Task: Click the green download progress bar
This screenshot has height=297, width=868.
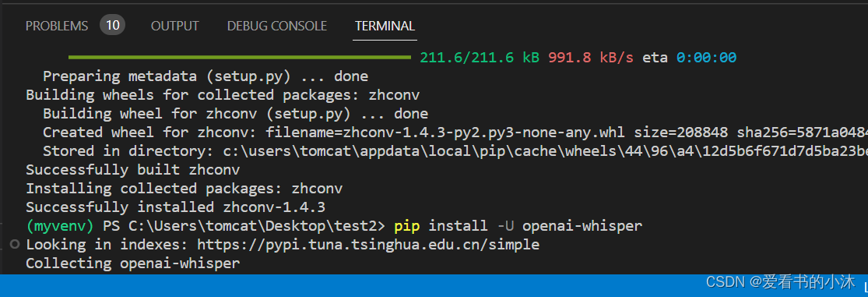Action: tap(240, 57)
